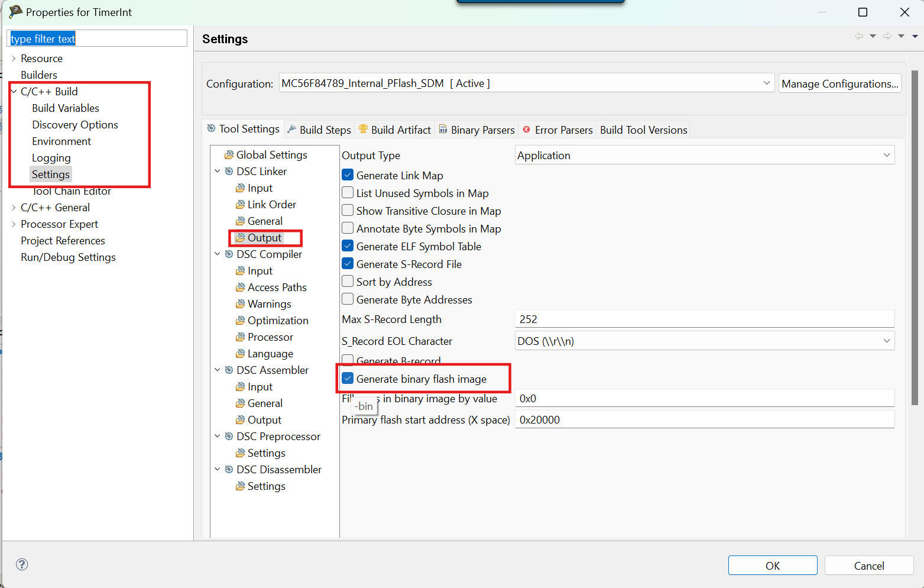
Task: Disable Generate Link Map
Action: 348,175
